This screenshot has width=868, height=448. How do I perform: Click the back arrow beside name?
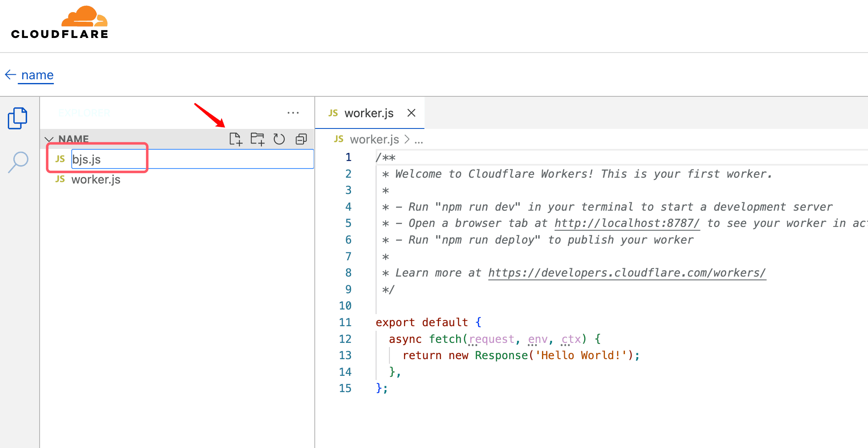click(x=10, y=75)
